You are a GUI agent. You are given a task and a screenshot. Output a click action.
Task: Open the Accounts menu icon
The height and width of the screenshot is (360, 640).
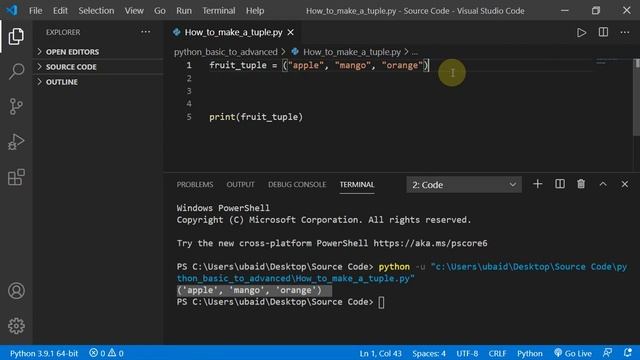click(x=16, y=291)
